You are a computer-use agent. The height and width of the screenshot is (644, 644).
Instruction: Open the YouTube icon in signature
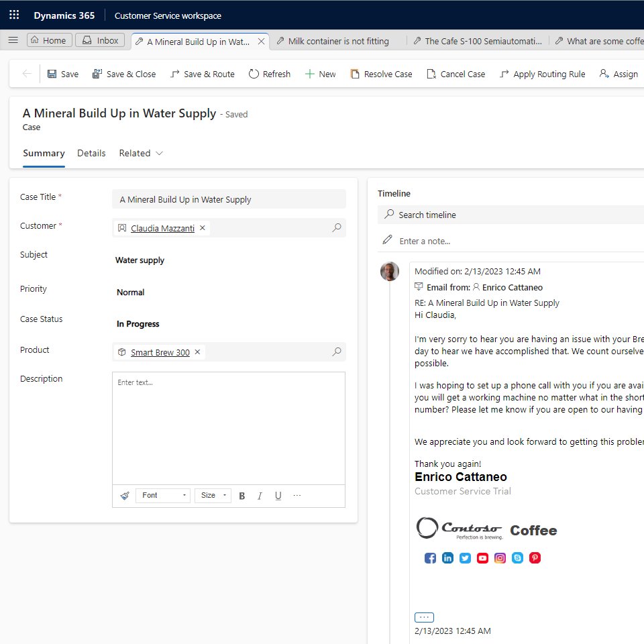[482, 558]
